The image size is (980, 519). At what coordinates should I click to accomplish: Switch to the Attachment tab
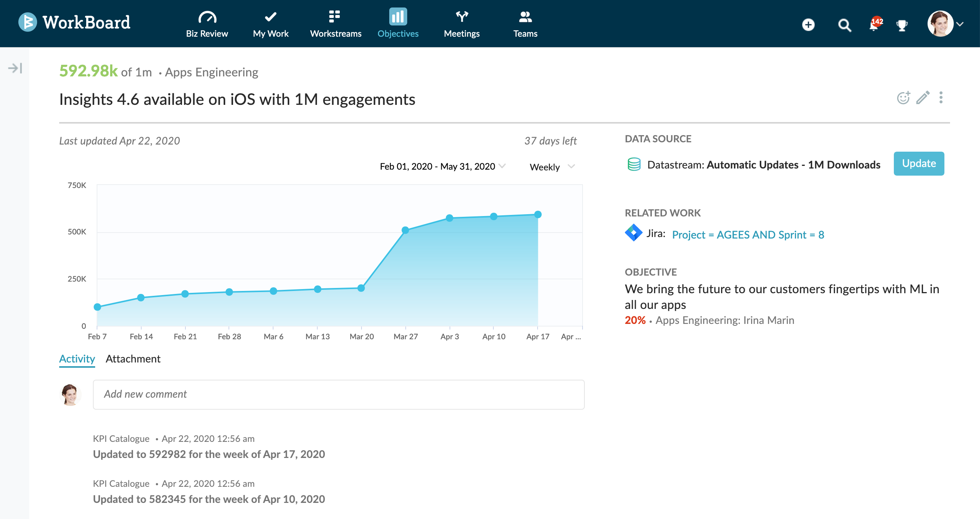pos(133,359)
